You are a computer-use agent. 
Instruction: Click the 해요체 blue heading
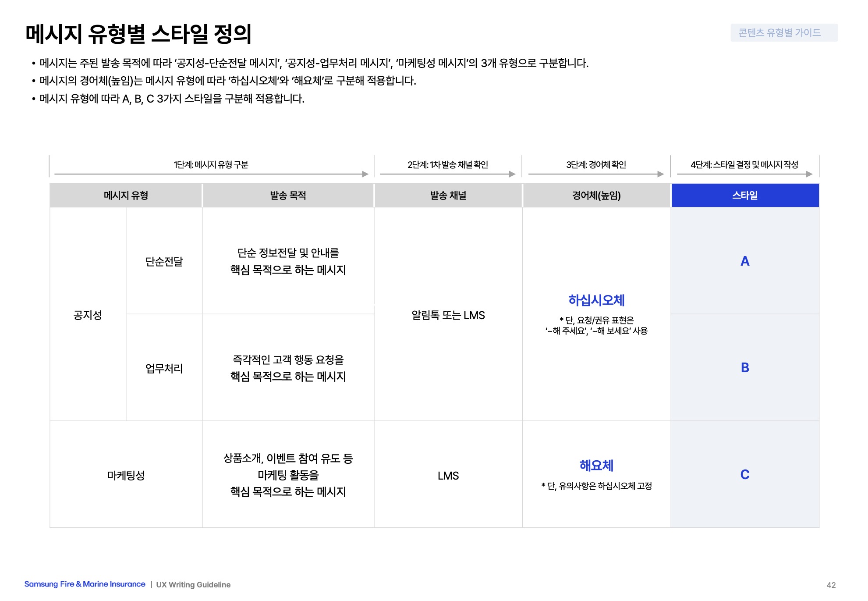click(x=596, y=466)
